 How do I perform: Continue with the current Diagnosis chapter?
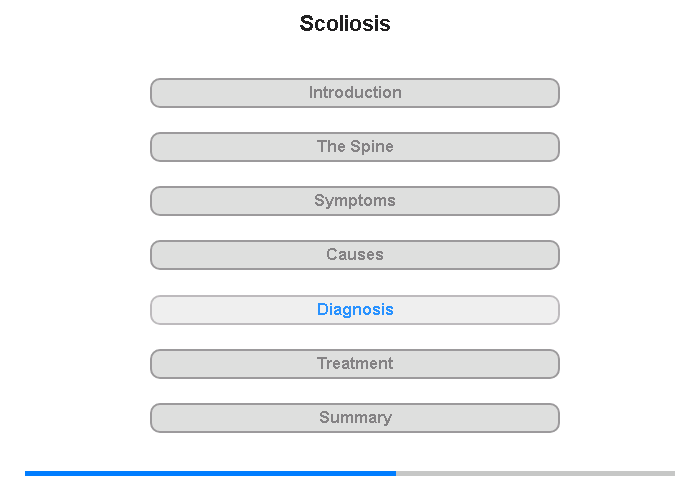coord(355,310)
